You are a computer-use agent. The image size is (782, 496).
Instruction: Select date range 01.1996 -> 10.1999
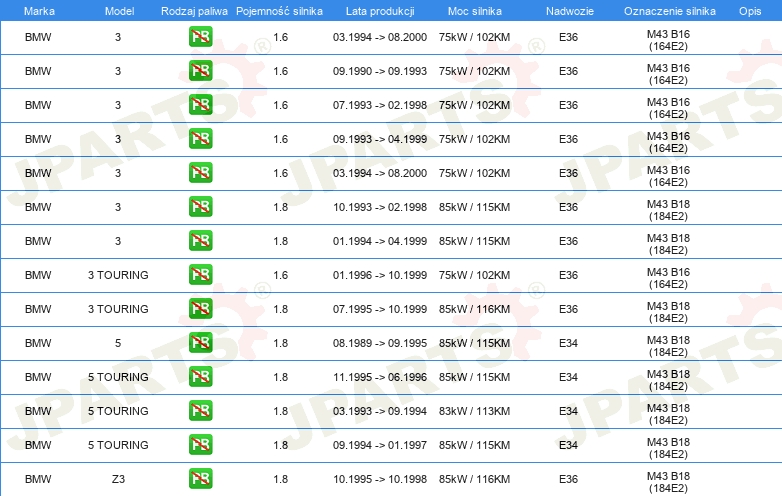tap(380, 275)
